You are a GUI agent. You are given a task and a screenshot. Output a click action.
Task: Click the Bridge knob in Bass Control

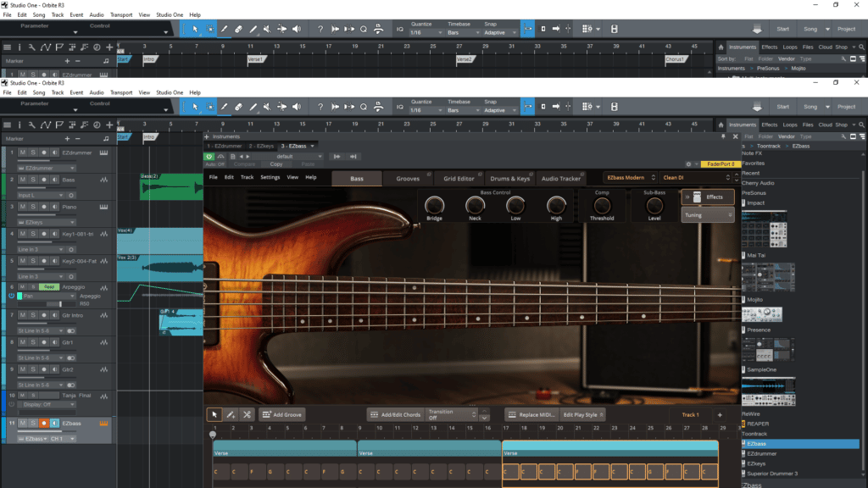(x=434, y=206)
